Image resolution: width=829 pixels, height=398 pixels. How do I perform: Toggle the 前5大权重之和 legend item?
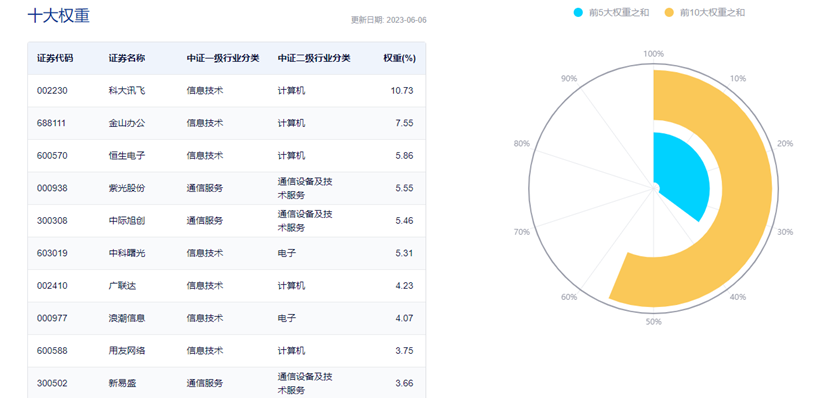coord(611,13)
